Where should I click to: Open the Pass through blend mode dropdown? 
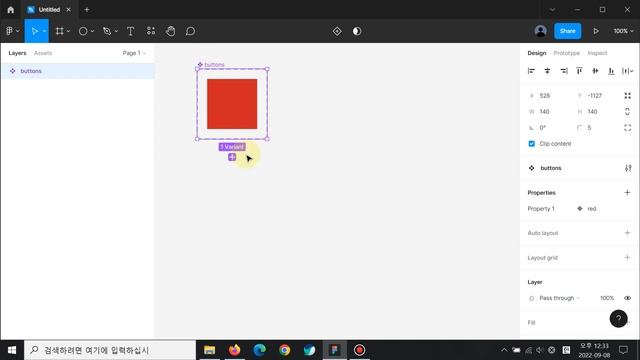(560, 298)
